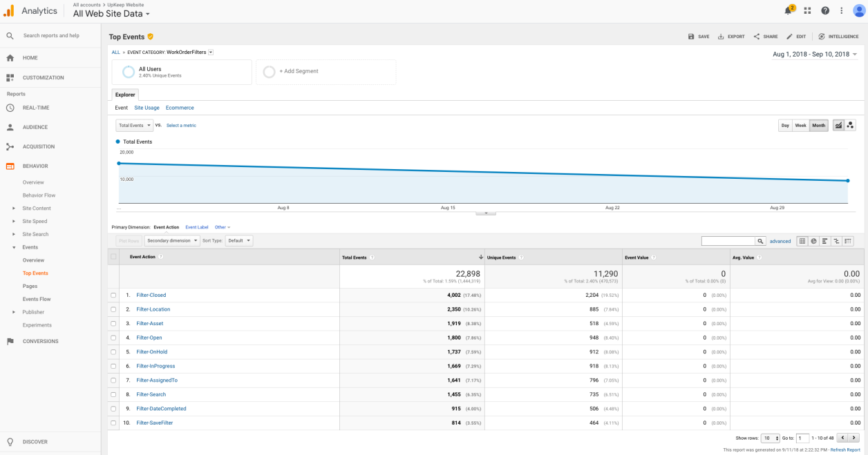Click the Filter-Closed event action link
868x455 pixels.
tap(151, 296)
